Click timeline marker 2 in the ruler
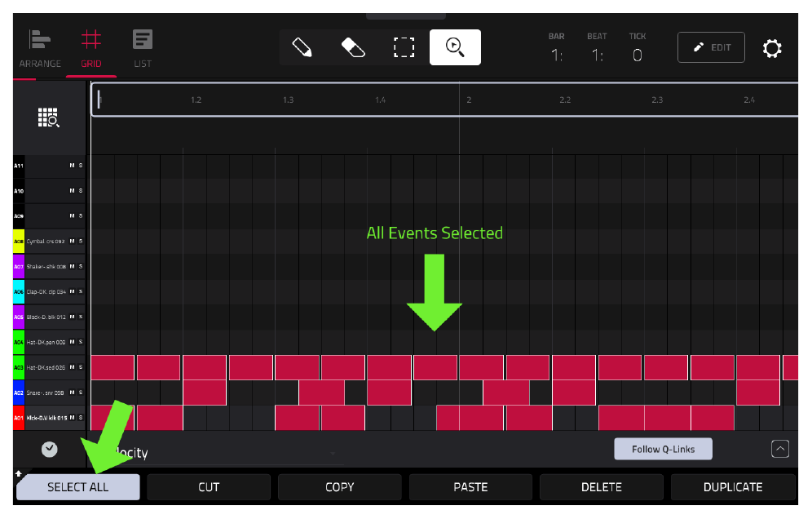 [469, 100]
